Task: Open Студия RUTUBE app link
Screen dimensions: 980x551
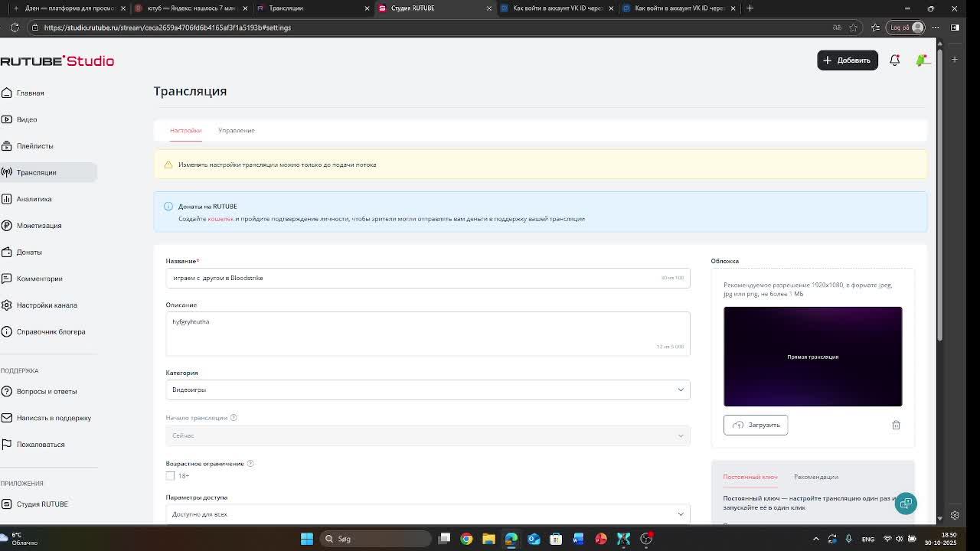Action: (x=42, y=504)
